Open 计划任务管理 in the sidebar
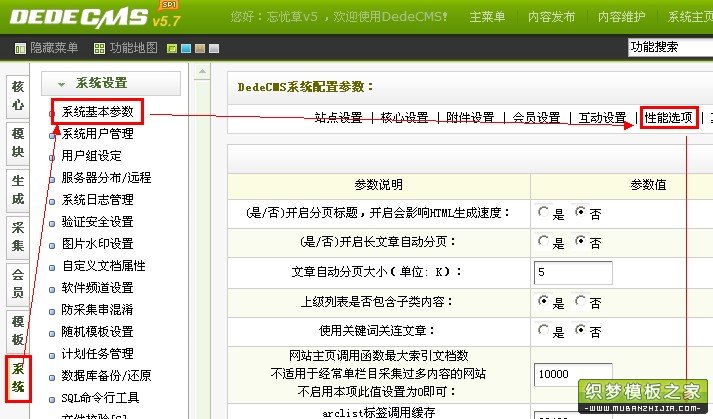Screen dimensions: 713x419 pyautogui.click(x=97, y=353)
